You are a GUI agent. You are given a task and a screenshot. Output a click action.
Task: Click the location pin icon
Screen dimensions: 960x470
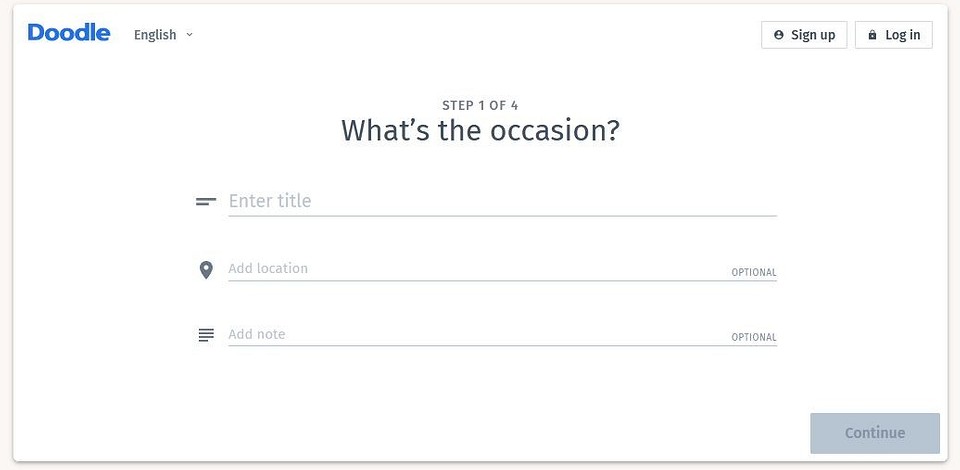pyautogui.click(x=206, y=270)
